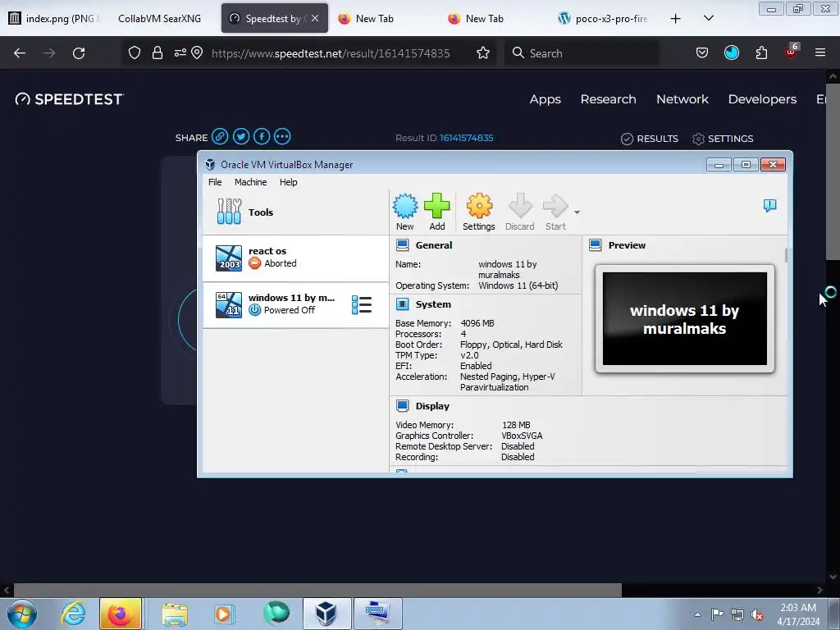This screenshot has height=630, width=840.
Task: Open the uBlock Origin extension icon
Action: 791,52
